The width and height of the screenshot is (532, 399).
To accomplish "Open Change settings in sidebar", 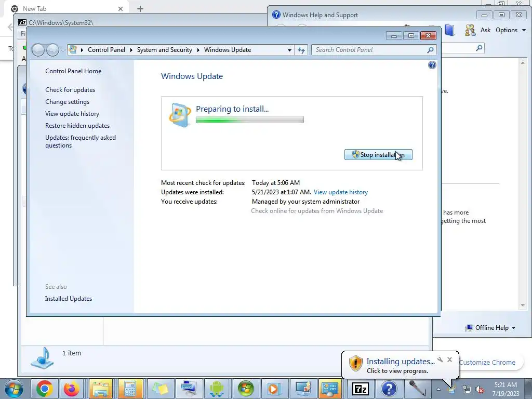I will click(x=67, y=102).
